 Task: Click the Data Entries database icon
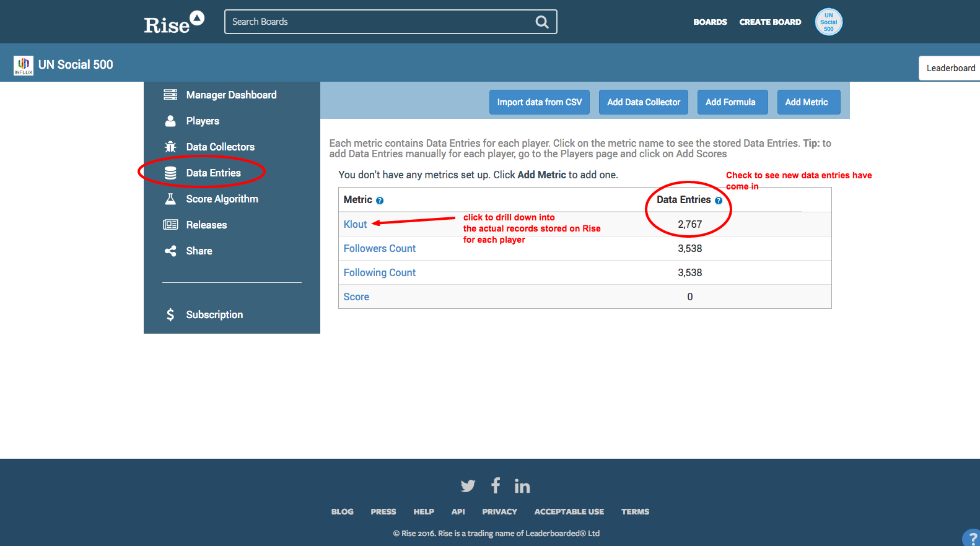tap(170, 173)
